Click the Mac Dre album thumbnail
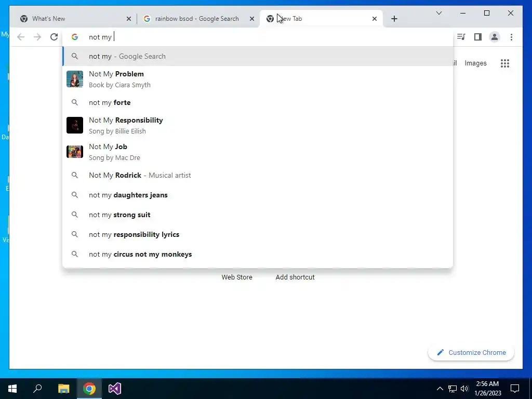The image size is (532, 399). 75,152
